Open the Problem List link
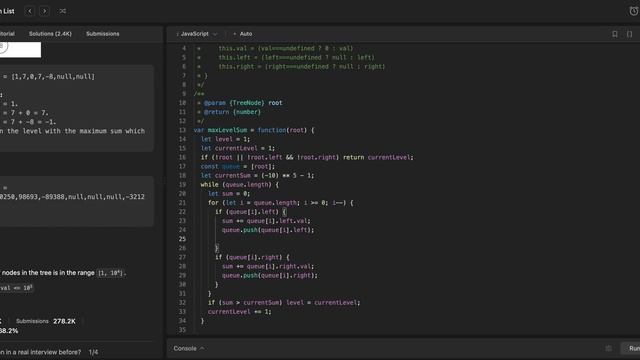This screenshot has height=360, width=640. click(7, 11)
